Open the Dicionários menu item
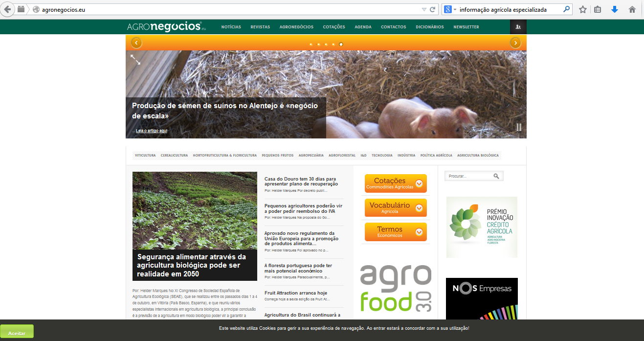This screenshot has height=341, width=644. 430,27
